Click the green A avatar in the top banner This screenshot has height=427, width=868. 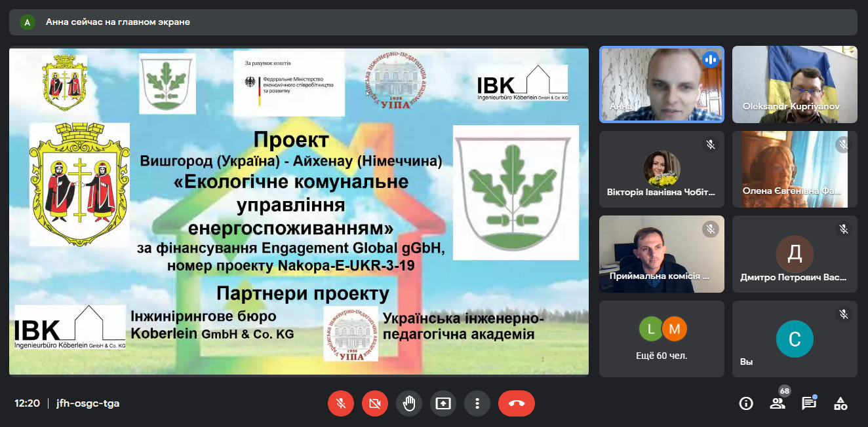pyautogui.click(x=27, y=22)
